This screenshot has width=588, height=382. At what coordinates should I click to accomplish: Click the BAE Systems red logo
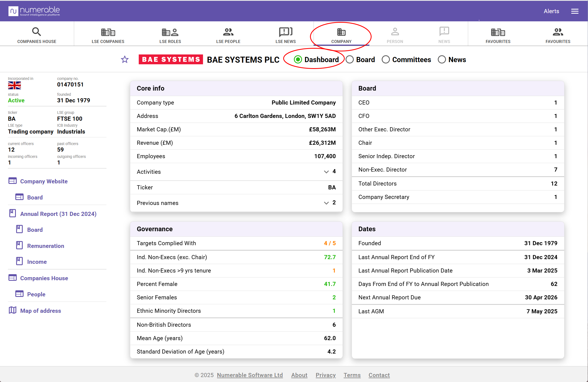click(x=171, y=59)
